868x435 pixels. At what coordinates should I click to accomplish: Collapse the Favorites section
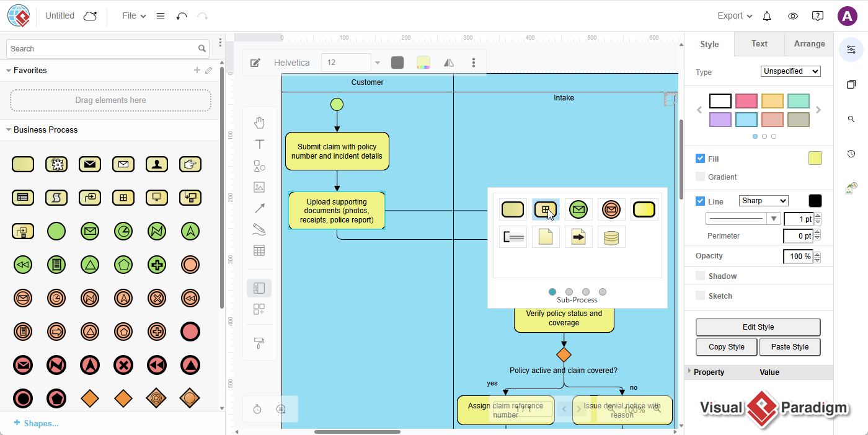coord(9,71)
